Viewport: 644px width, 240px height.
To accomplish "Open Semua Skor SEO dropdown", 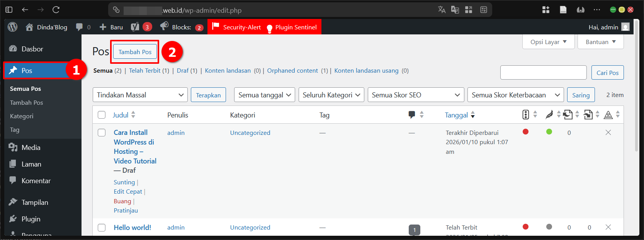I will pyautogui.click(x=416, y=95).
